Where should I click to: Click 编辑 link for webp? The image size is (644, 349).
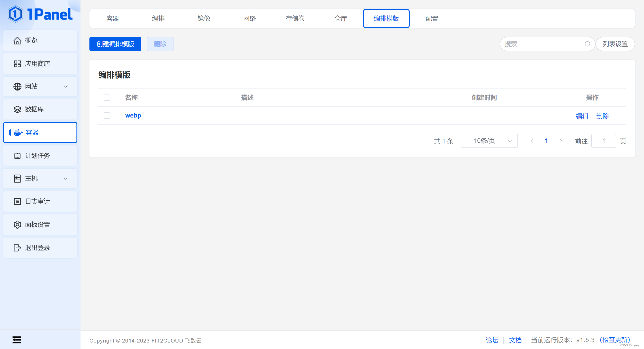tap(582, 116)
